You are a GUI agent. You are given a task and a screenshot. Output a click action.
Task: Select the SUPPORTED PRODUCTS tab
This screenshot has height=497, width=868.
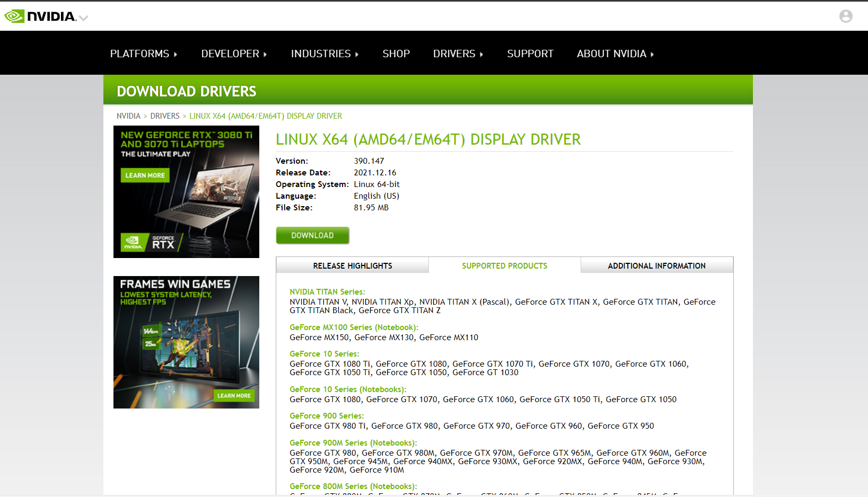pos(504,265)
